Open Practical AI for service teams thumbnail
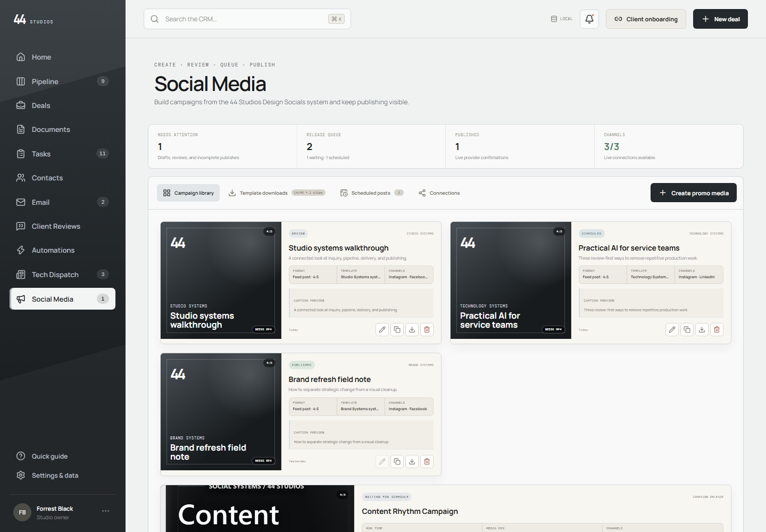 (x=511, y=280)
